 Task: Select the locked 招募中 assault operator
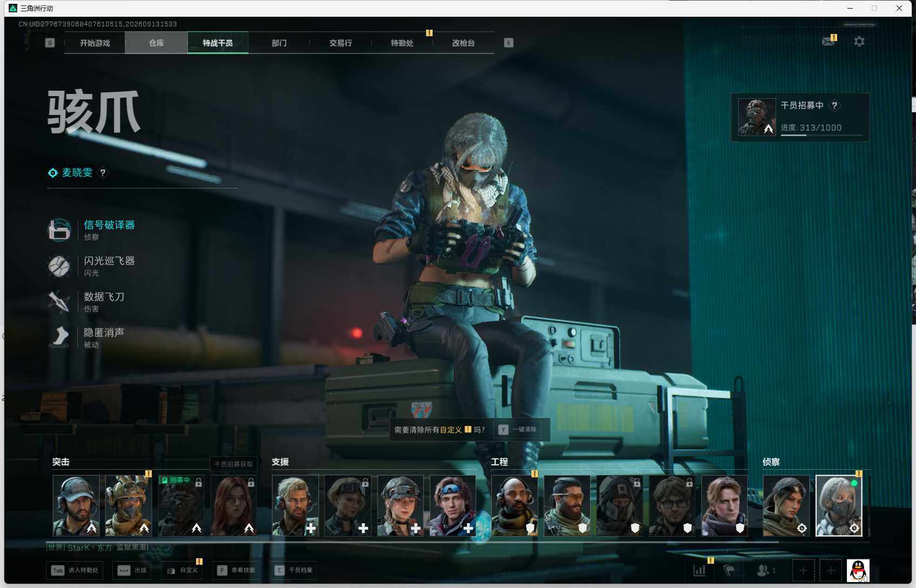(x=181, y=505)
